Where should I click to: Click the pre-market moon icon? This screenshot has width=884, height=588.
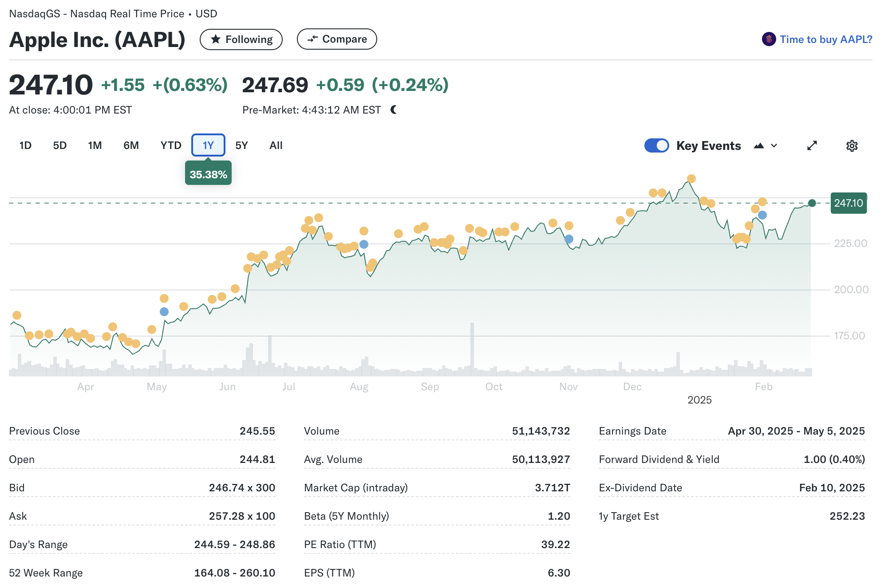pos(394,110)
